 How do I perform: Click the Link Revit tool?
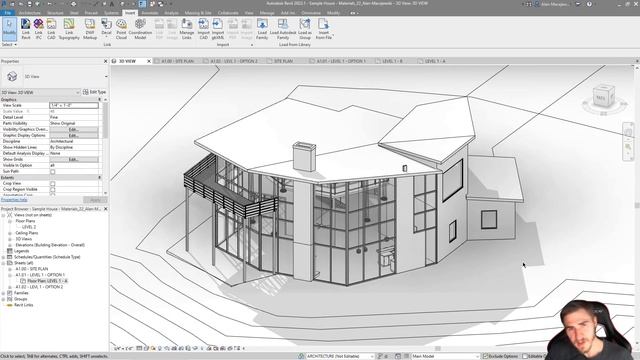pyautogui.click(x=26, y=29)
